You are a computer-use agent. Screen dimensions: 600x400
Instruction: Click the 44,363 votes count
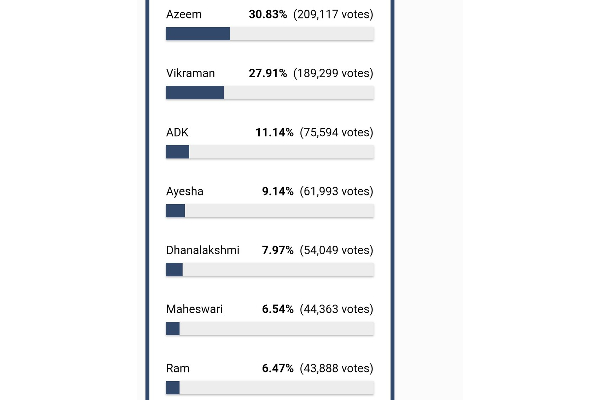coord(336,309)
